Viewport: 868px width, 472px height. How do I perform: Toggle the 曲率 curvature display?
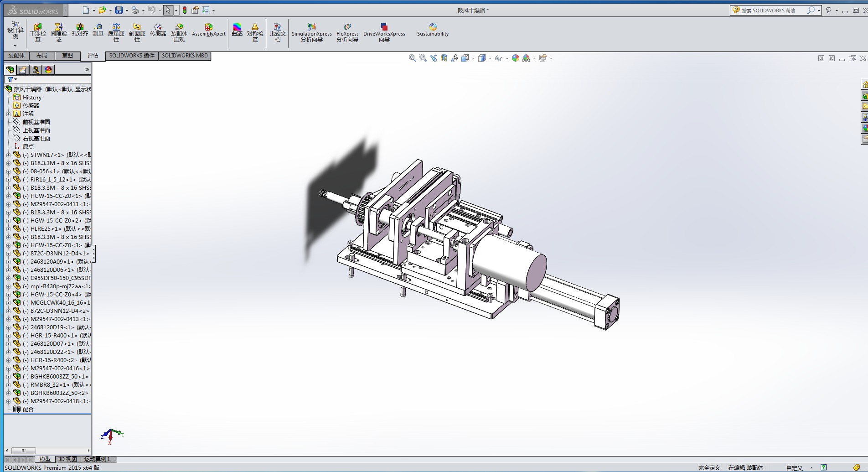(237, 31)
